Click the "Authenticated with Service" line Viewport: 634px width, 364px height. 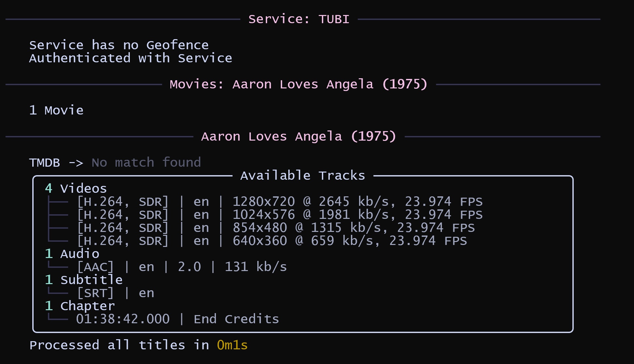130,58
